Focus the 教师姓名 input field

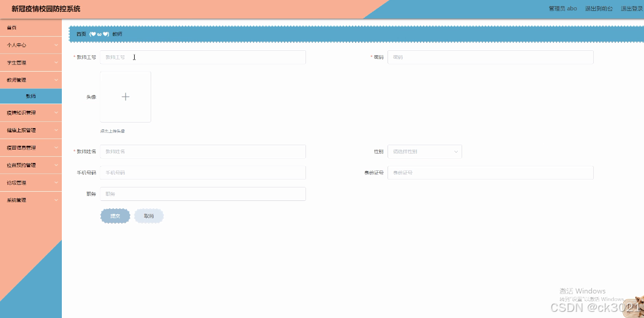pyautogui.click(x=203, y=151)
